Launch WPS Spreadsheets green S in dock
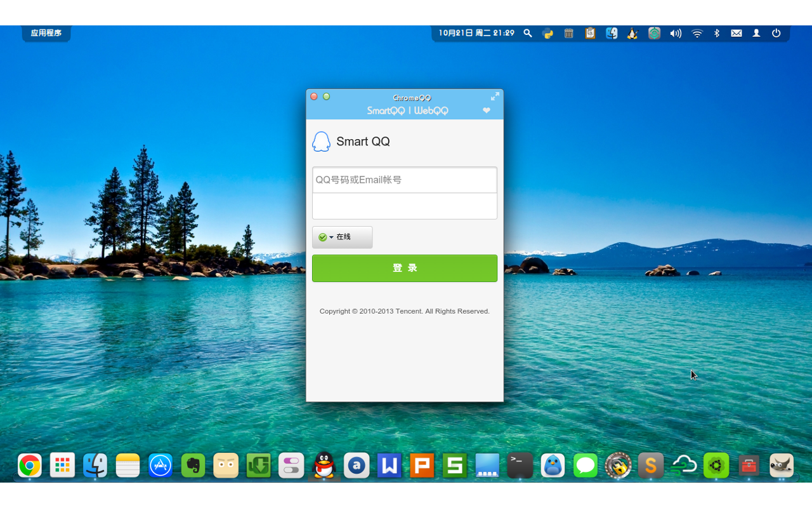The height and width of the screenshot is (508, 812). [455, 465]
